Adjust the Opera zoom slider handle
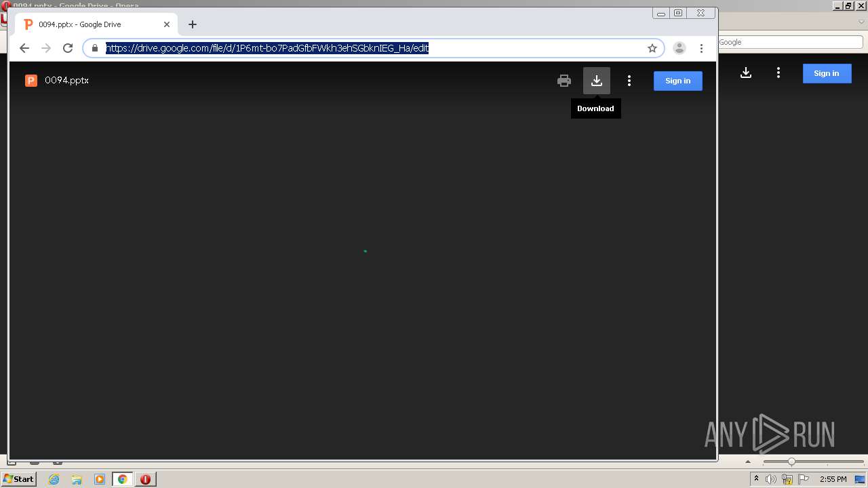This screenshot has height=488, width=868. click(791, 462)
